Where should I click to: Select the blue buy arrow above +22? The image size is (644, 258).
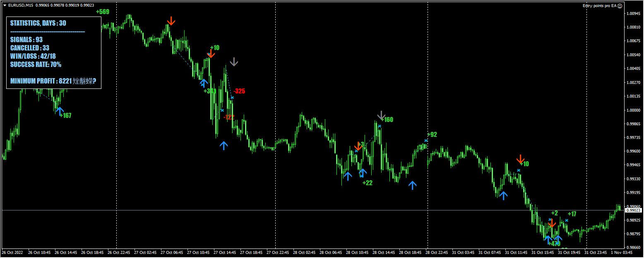coord(363,173)
